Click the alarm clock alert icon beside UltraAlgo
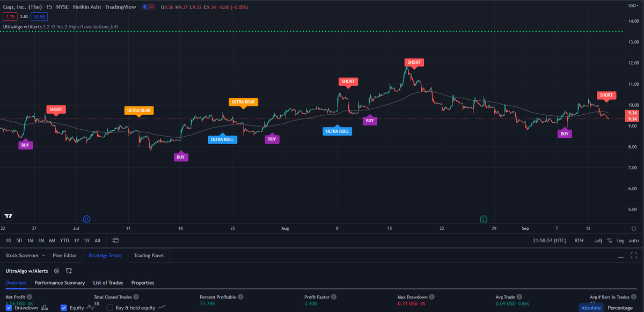 point(69,271)
